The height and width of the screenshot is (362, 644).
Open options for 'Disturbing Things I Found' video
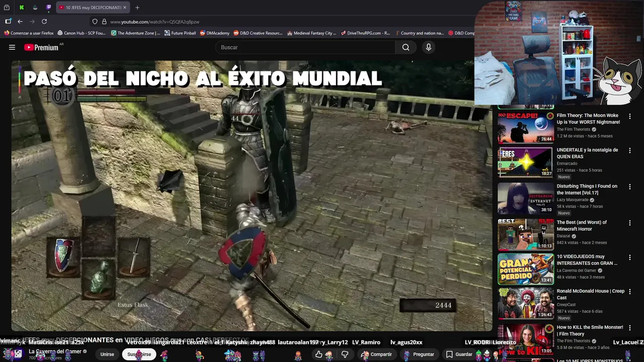pos(629,187)
